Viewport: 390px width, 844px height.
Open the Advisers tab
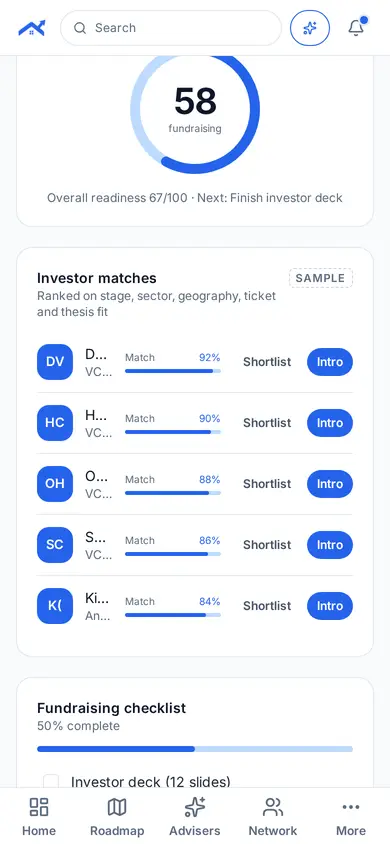click(x=195, y=817)
